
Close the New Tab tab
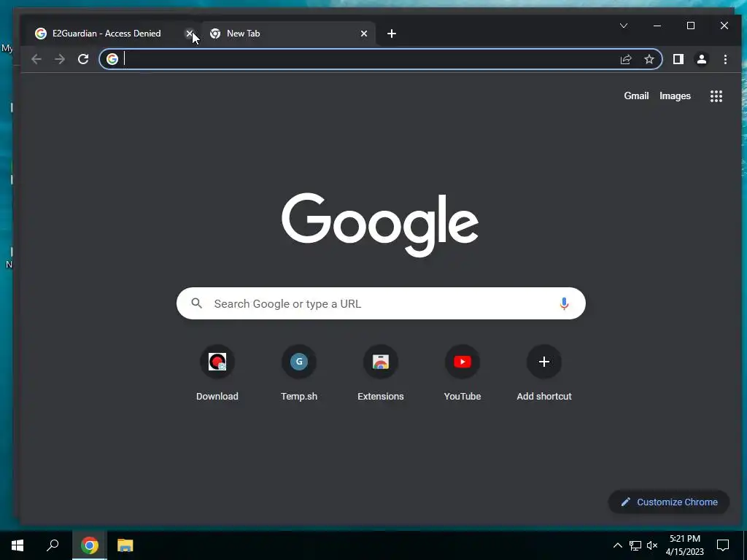pos(363,34)
